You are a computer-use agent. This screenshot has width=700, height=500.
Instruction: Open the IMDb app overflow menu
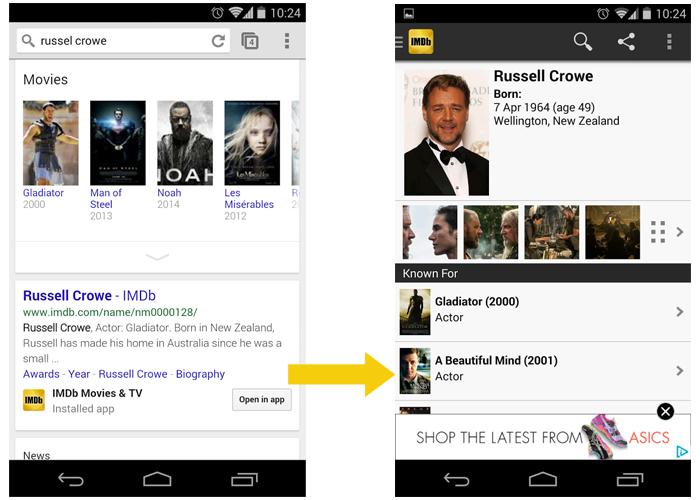[669, 42]
